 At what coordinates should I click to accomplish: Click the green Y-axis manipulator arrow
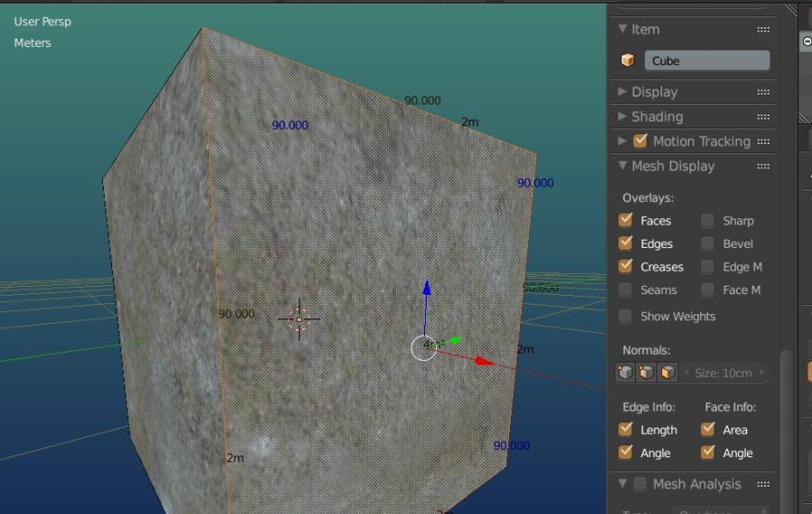click(455, 340)
